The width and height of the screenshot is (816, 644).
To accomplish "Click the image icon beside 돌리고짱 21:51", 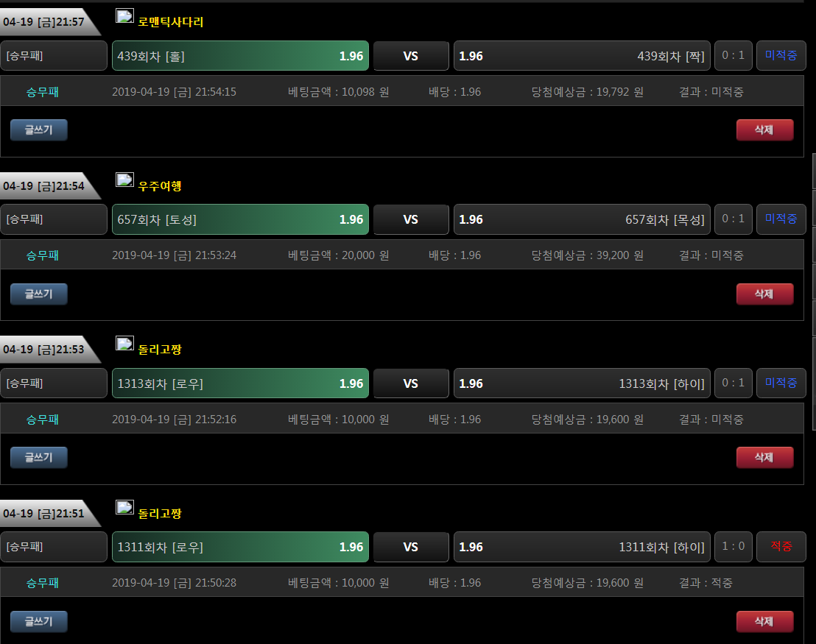I will 124,507.
